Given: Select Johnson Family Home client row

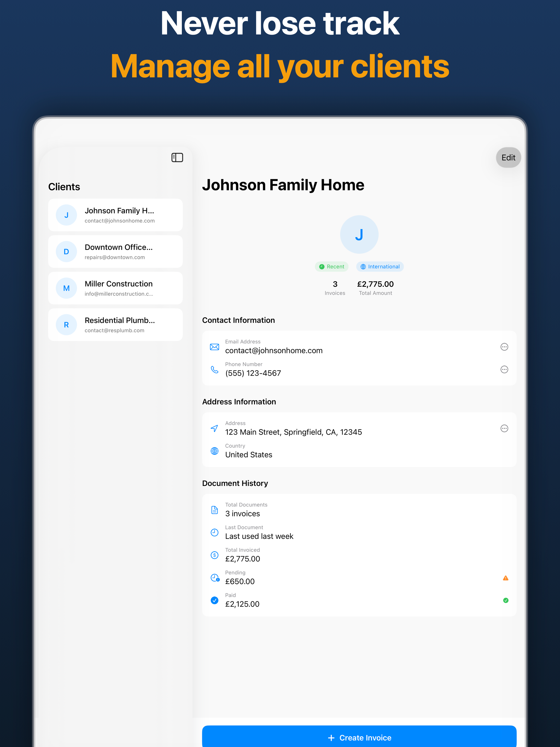Looking at the screenshot, I should 115,215.
